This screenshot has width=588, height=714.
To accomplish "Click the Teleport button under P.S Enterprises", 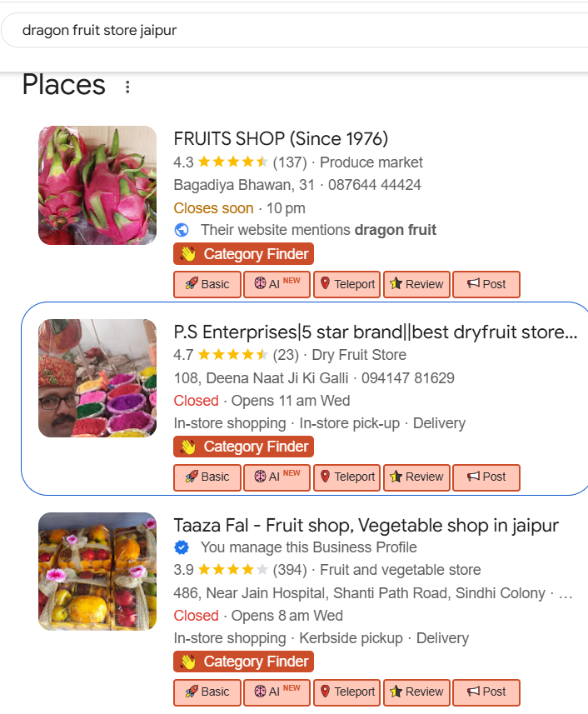I will point(347,477).
